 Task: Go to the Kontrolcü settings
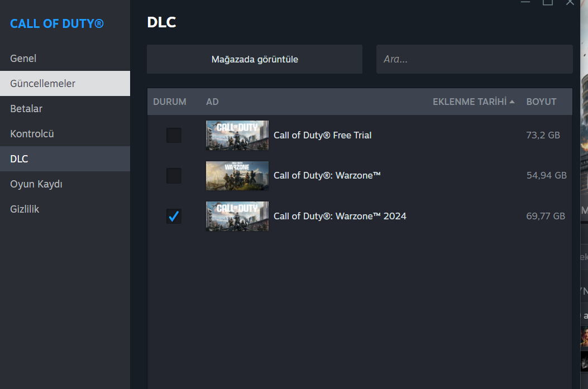click(x=65, y=134)
